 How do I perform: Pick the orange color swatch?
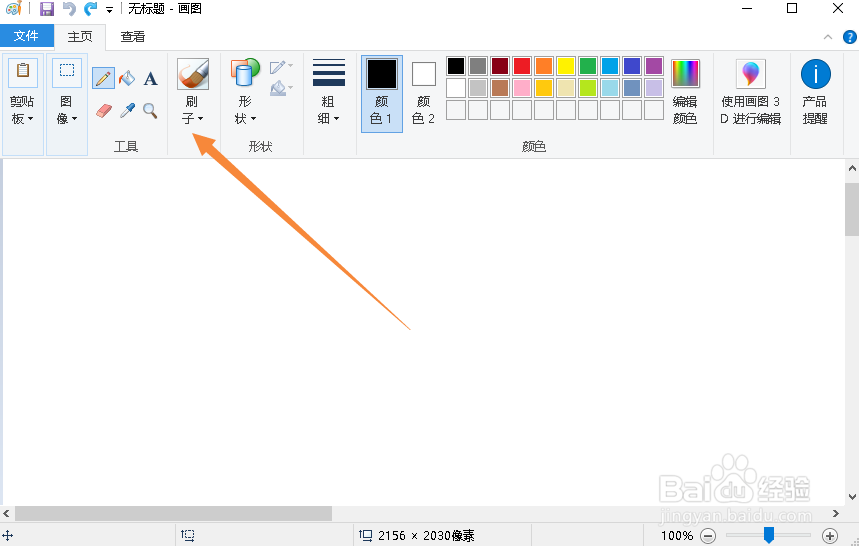pos(544,66)
